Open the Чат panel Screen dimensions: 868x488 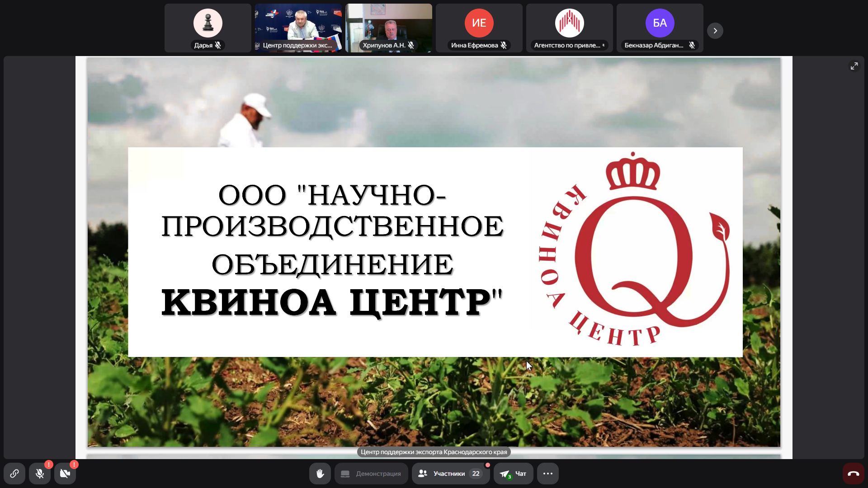[513, 474]
